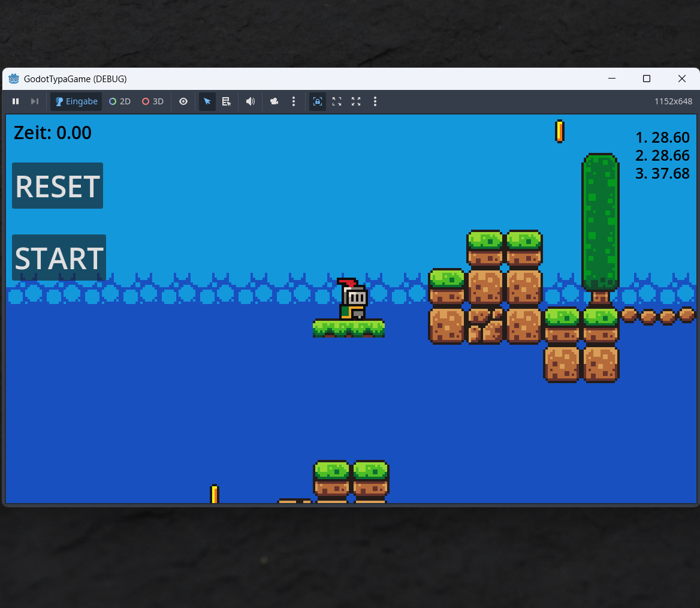Pause the running game
The image size is (700, 608).
[16, 101]
